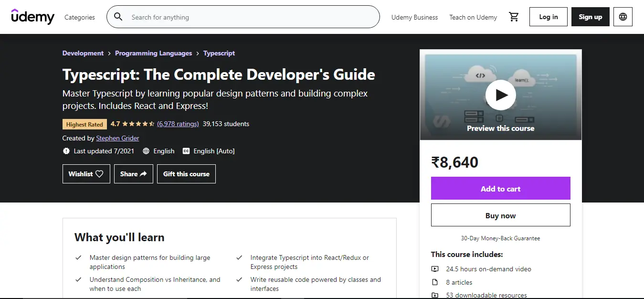Click the Last updated badge icon

(x=66, y=151)
